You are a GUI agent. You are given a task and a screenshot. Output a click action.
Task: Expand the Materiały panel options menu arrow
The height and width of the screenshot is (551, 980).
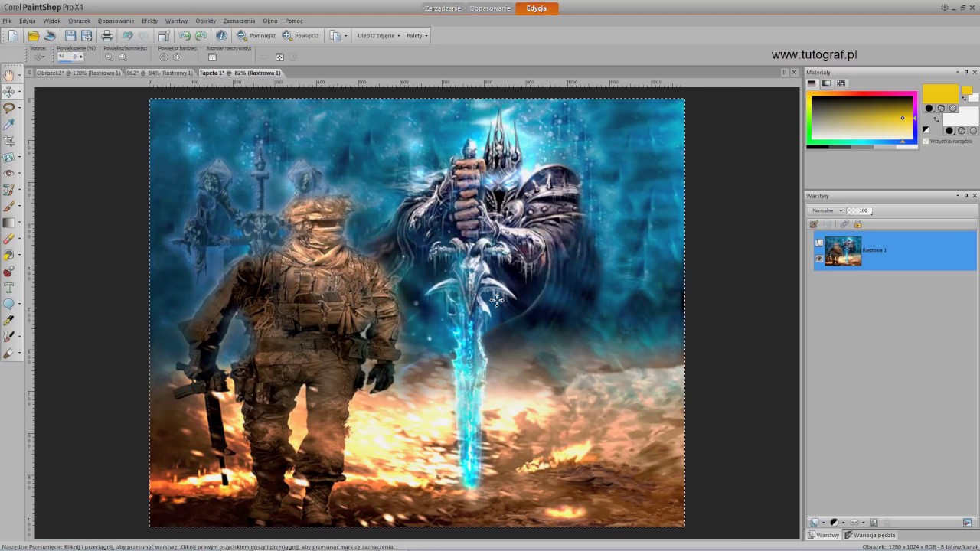point(958,72)
